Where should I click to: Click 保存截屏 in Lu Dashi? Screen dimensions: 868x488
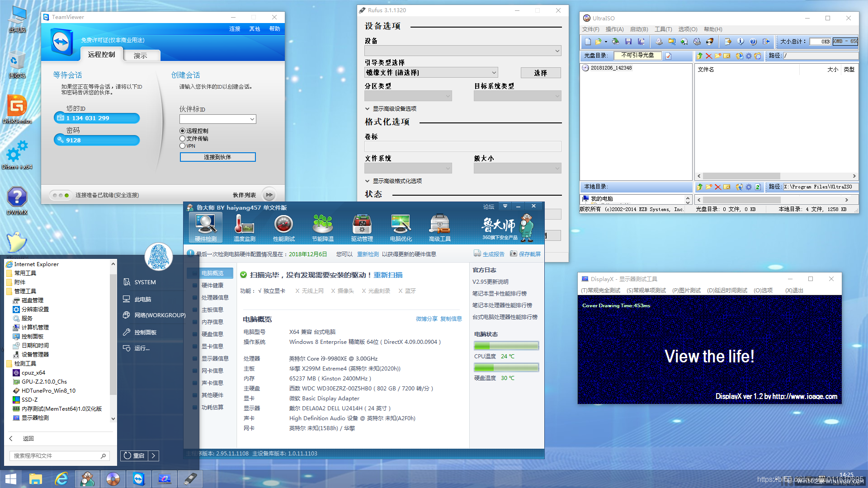tap(525, 254)
